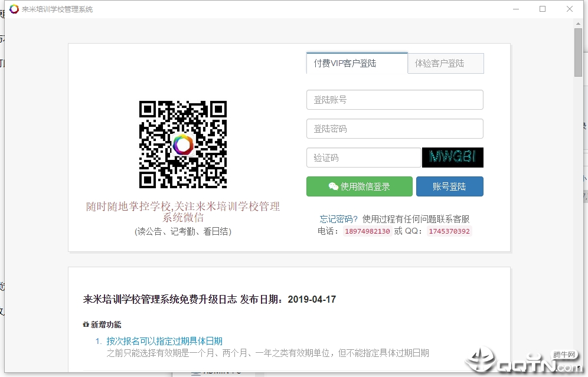The image size is (588, 377).
Task: Open the 忘记密码 link
Action: click(x=337, y=218)
